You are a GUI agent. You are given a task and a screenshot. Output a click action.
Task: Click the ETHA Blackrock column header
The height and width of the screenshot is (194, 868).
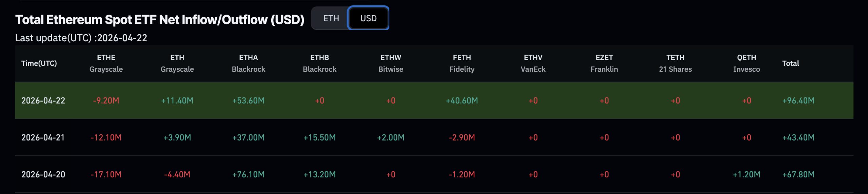(x=248, y=63)
